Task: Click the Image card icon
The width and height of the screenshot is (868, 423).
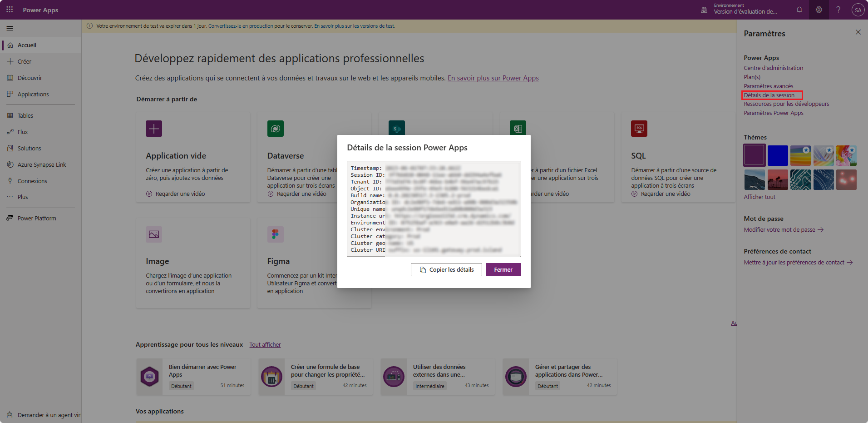Action: pos(154,234)
